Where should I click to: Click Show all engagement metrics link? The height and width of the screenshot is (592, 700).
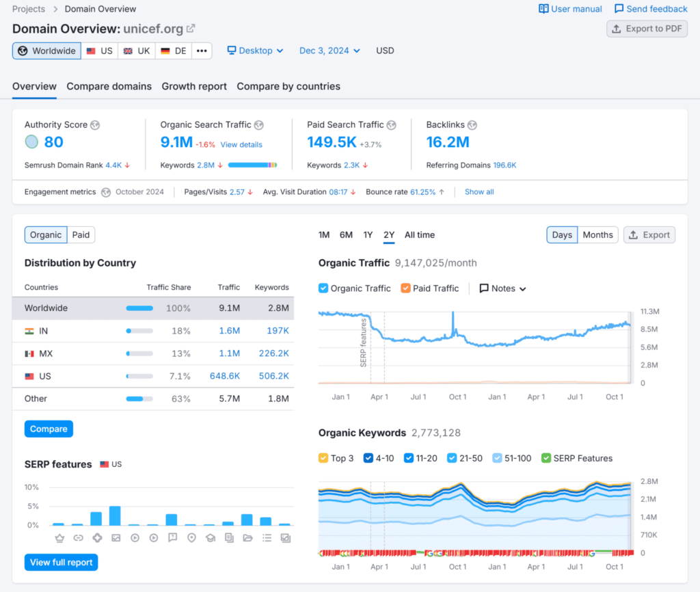point(479,192)
